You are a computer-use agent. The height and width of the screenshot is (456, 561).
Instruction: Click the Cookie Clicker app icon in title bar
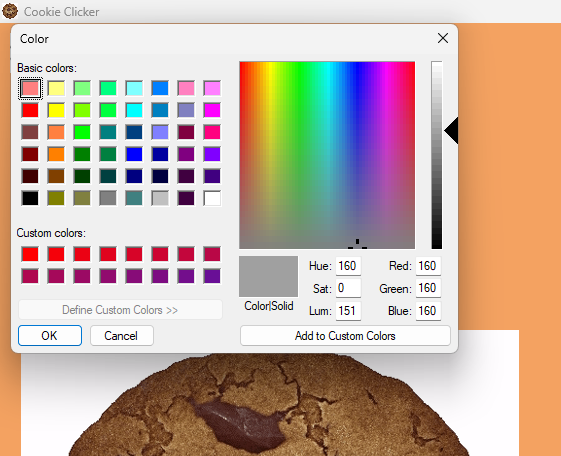pos(10,11)
